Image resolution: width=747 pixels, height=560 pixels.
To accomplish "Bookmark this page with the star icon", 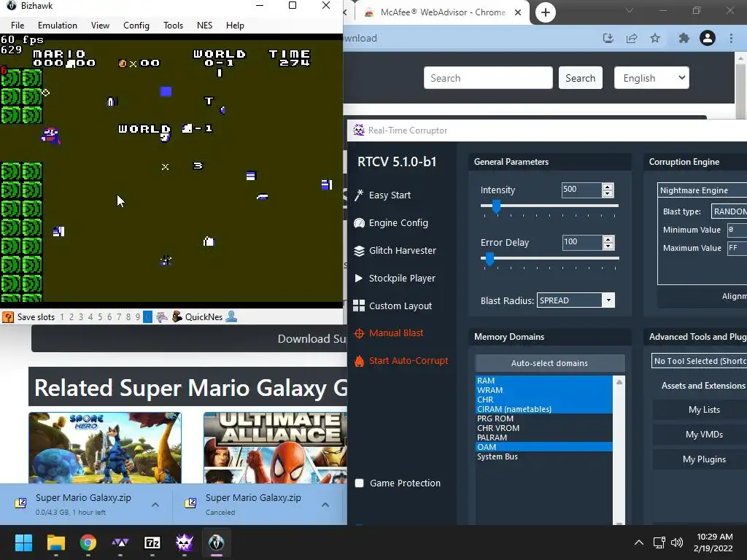I will pyautogui.click(x=655, y=38).
